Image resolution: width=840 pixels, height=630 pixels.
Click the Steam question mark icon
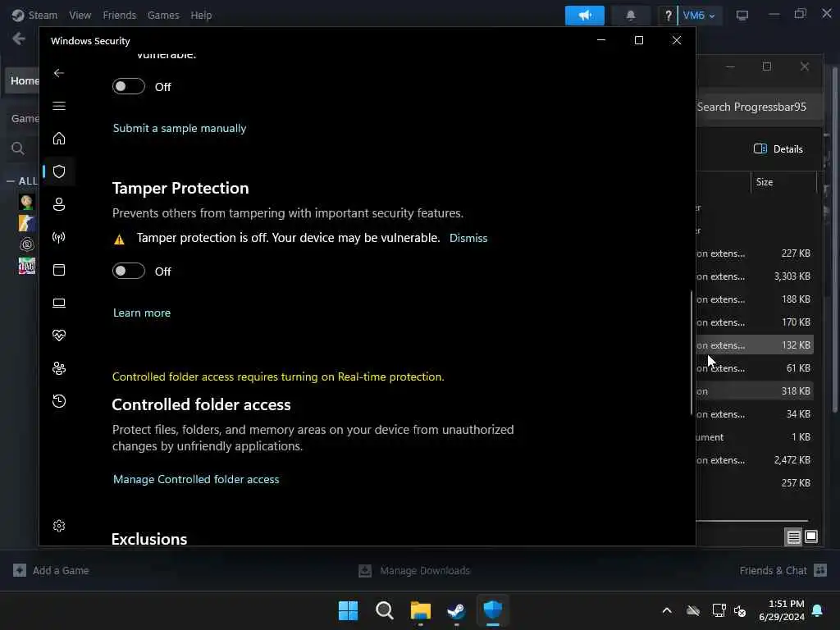pos(668,15)
